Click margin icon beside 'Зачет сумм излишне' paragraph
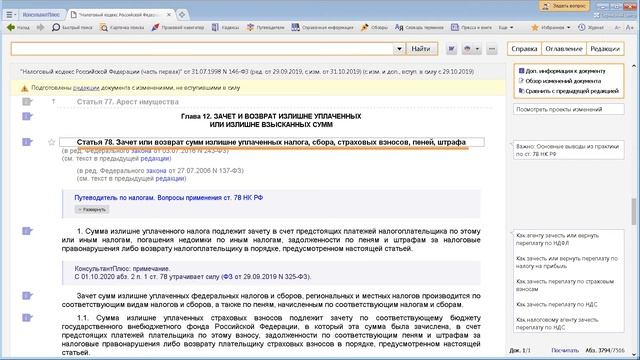 pyautogui.click(x=27, y=296)
